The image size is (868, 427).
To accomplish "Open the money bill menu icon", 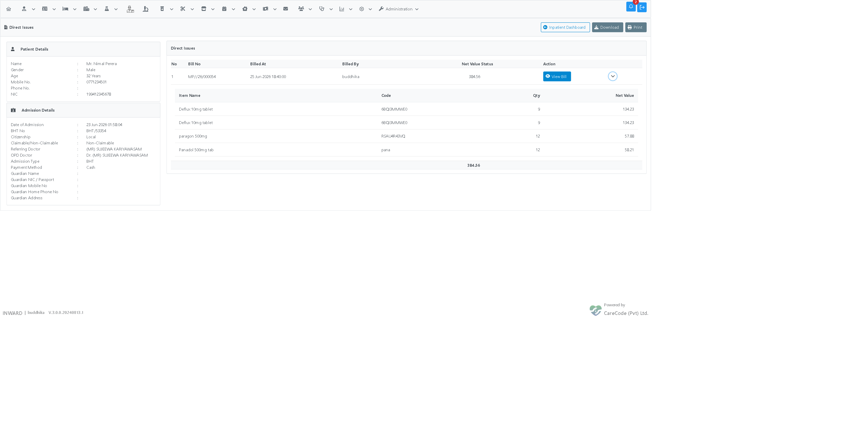I will click(x=266, y=9).
